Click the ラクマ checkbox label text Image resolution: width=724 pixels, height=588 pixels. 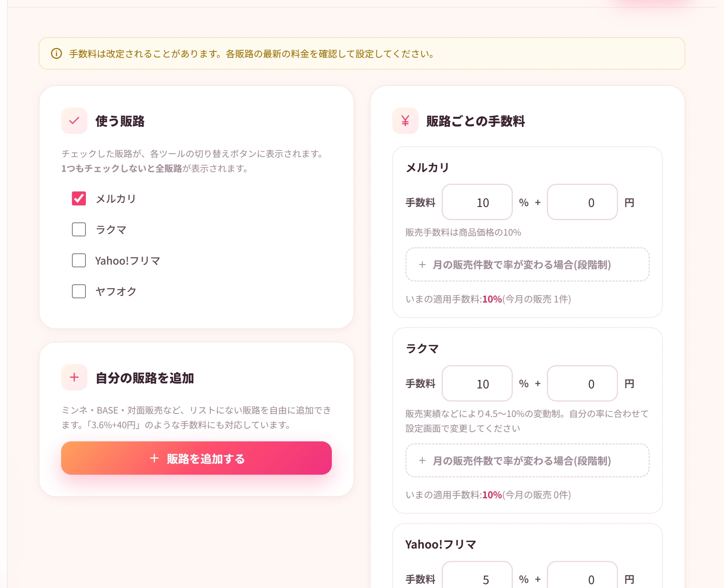click(111, 230)
